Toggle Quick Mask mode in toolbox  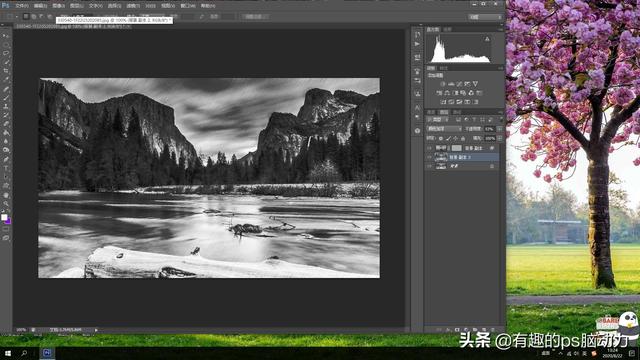6,229
